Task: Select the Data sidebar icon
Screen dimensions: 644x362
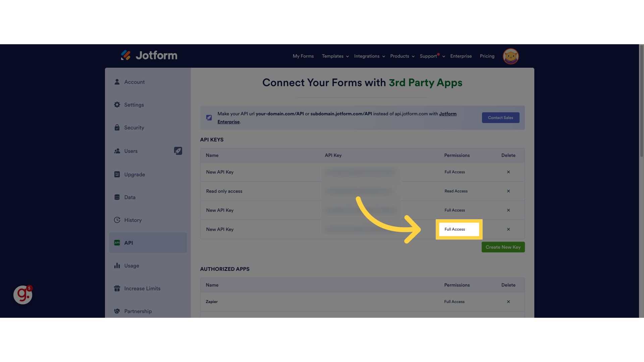Action: pyautogui.click(x=117, y=197)
